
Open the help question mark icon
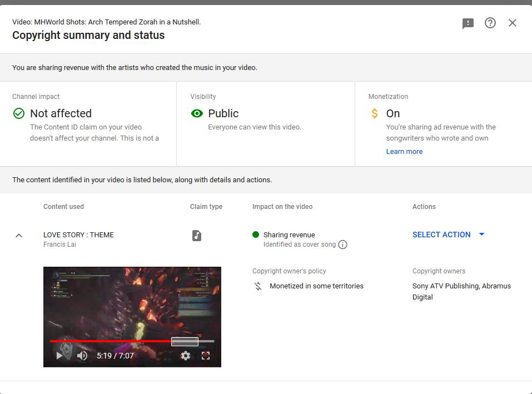click(490, 23)
